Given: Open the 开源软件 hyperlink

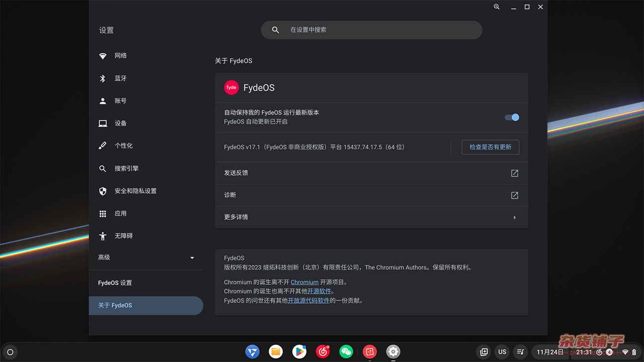Looking at the screenshot, I should click(x=320, y=291).
